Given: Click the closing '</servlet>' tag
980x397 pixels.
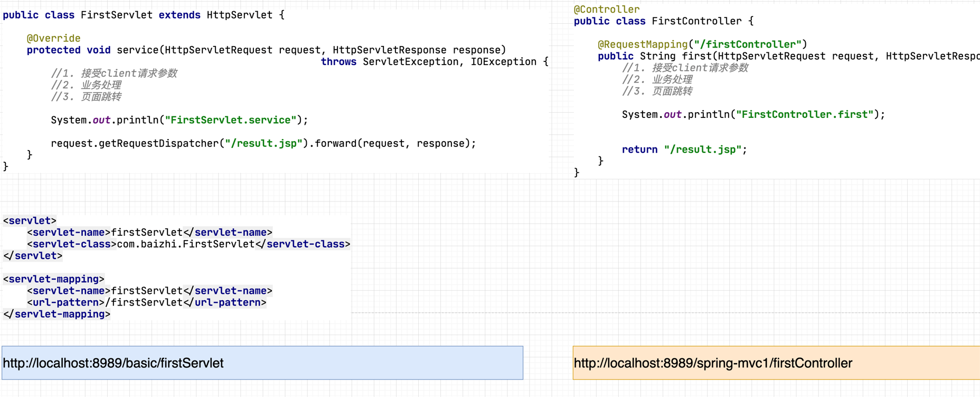Looking at the screenshot, I should tap(33, 256).
